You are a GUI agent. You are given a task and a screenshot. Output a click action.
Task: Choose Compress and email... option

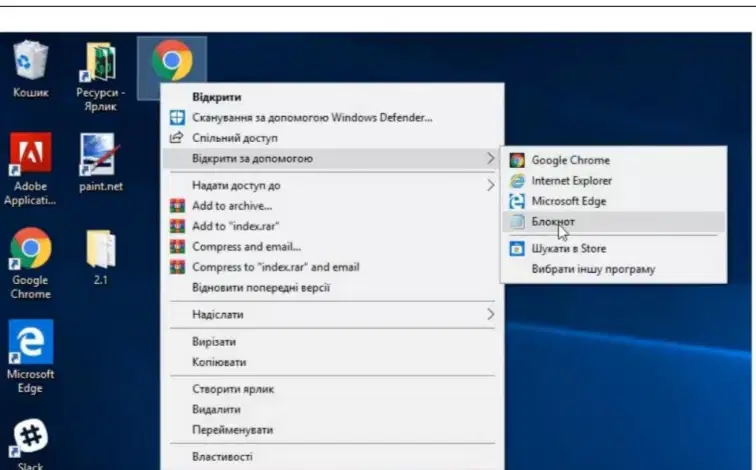pos(246,247)
